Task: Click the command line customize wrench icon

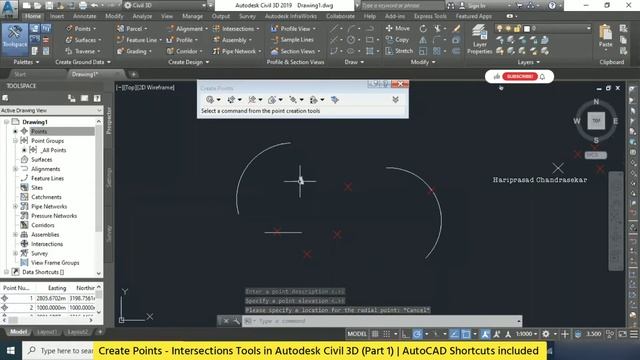Action: click(236, 321)
